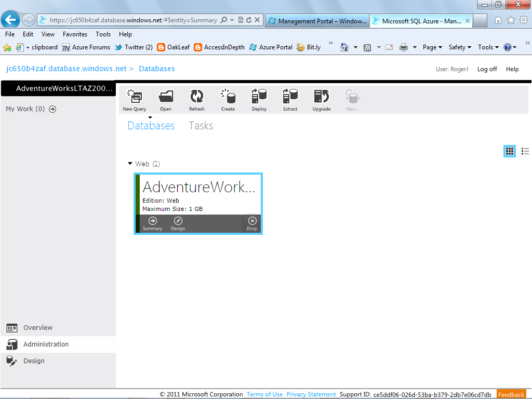Open the Home button dropdown arrow
Viewport: 532px width, 399px height.
[x=355, y=47]
